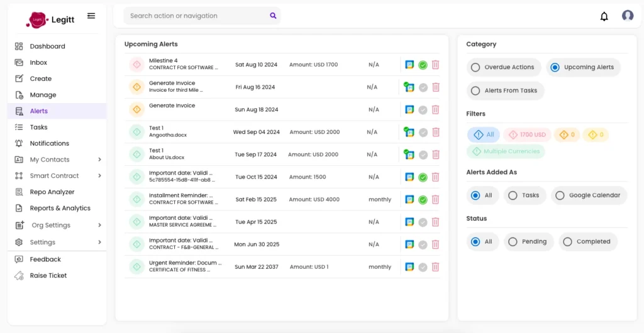Delete the Fri Aug 16 2024 alert
Image resolution: width=644 pixels, height=333 pixels.
click(x=435, y=87)
